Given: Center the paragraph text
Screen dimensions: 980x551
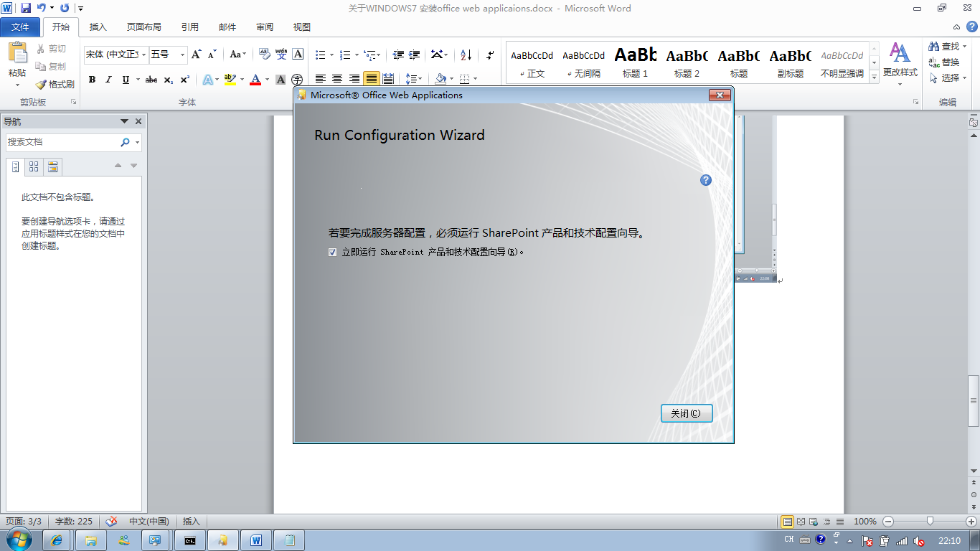Looking at the screenshot, I should [337, 79].
